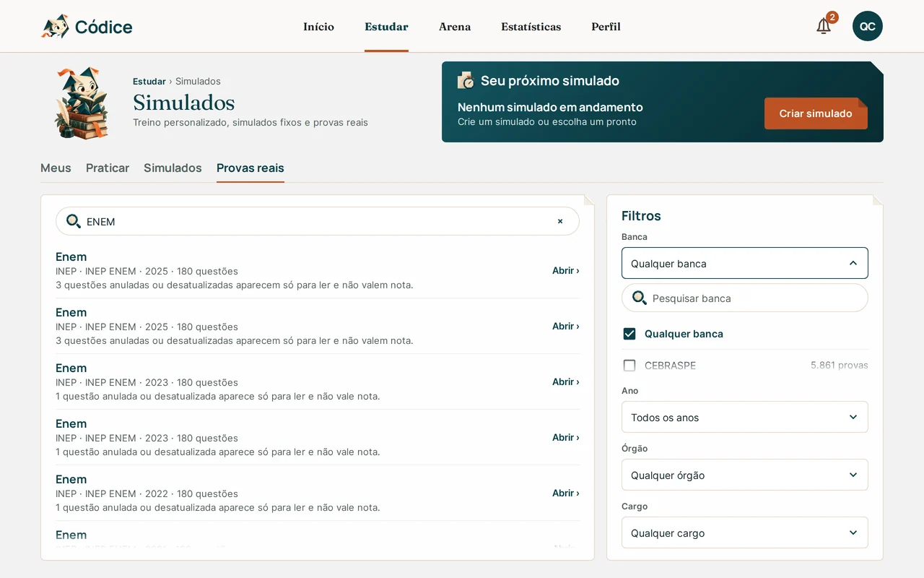924x578 pixels.
Task: Click the Simulados page heading
Action: point(183,102)
